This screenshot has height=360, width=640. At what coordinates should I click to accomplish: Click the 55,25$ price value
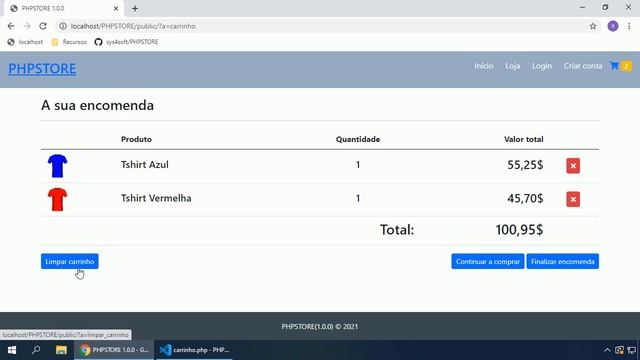coord(525,165)
